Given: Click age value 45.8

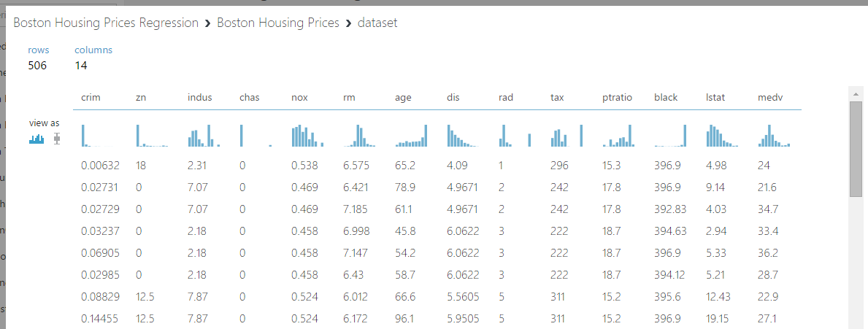Looking at the screenshot, I should coord(404,231).
